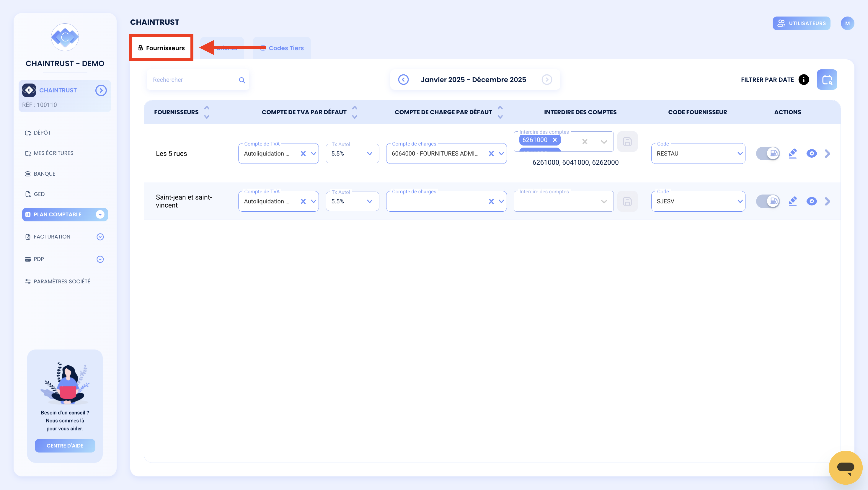Open the SJESV code dropdown

(x=740, y=202)
